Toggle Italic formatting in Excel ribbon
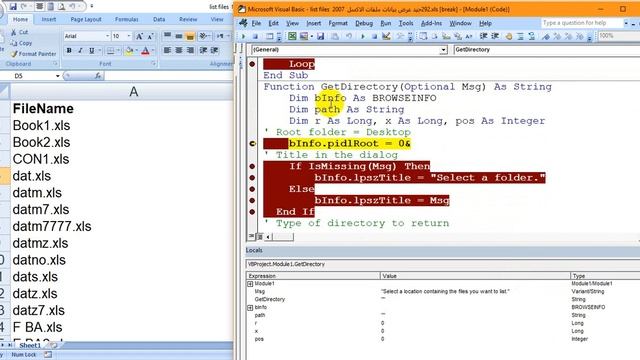 [x=80, y=50]
